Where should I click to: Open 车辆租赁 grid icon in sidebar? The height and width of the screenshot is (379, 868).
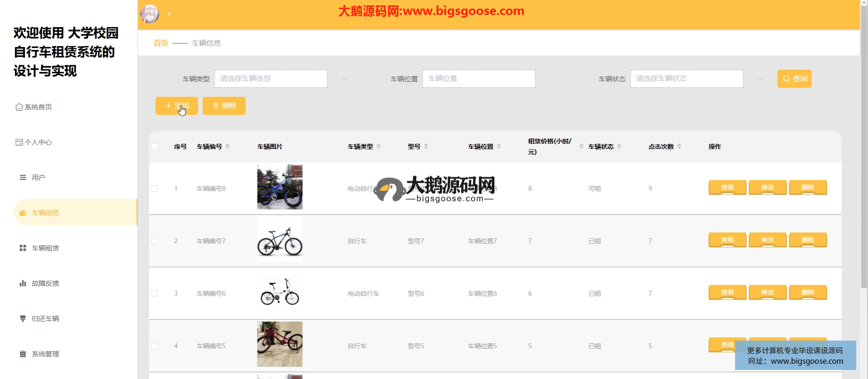coord(23,248)
